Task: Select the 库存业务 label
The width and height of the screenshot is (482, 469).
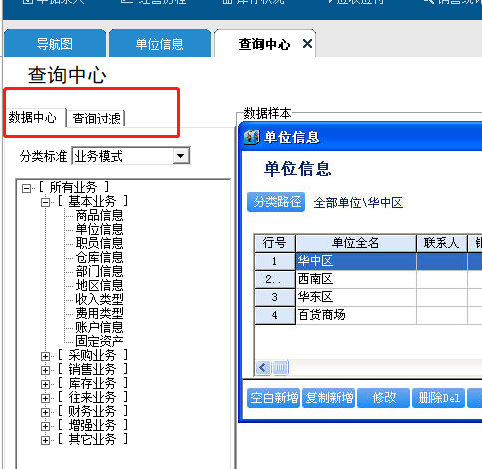Action: (x=93, y=383)
